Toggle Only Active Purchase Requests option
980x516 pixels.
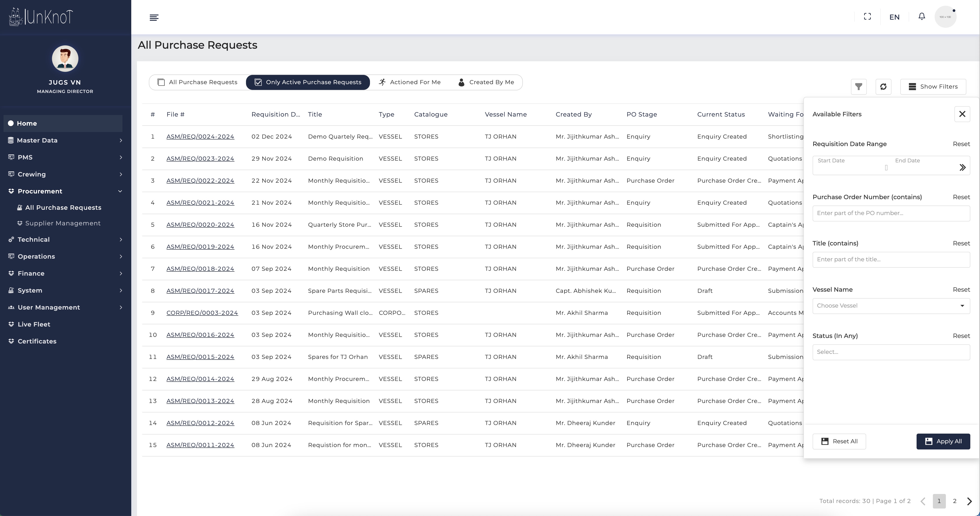click(308, 82)
